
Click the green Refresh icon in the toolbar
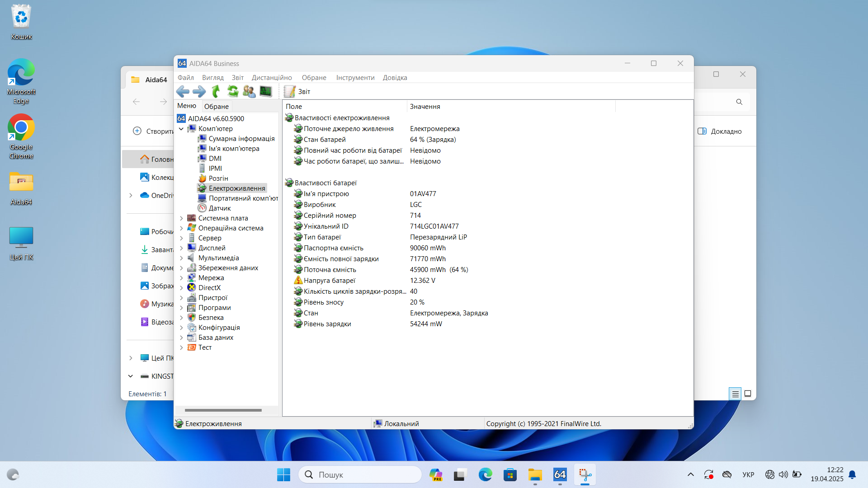(233, 92)
